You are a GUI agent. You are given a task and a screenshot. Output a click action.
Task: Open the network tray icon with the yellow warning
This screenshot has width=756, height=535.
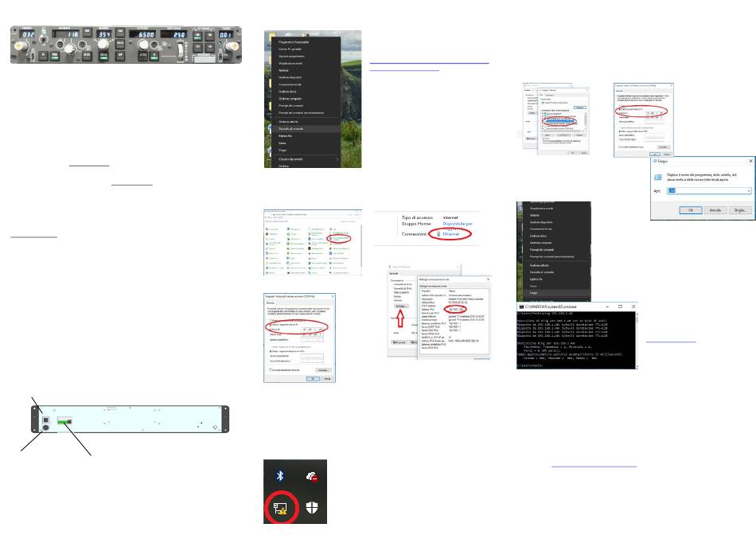click(280, 509)
